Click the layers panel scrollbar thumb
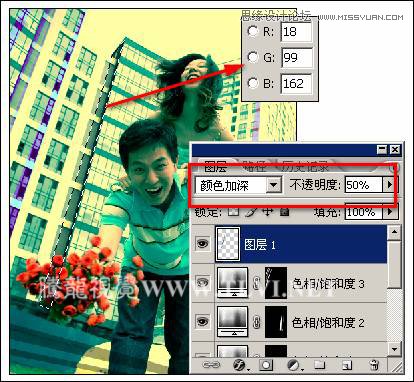 click(x=394, y=265)
